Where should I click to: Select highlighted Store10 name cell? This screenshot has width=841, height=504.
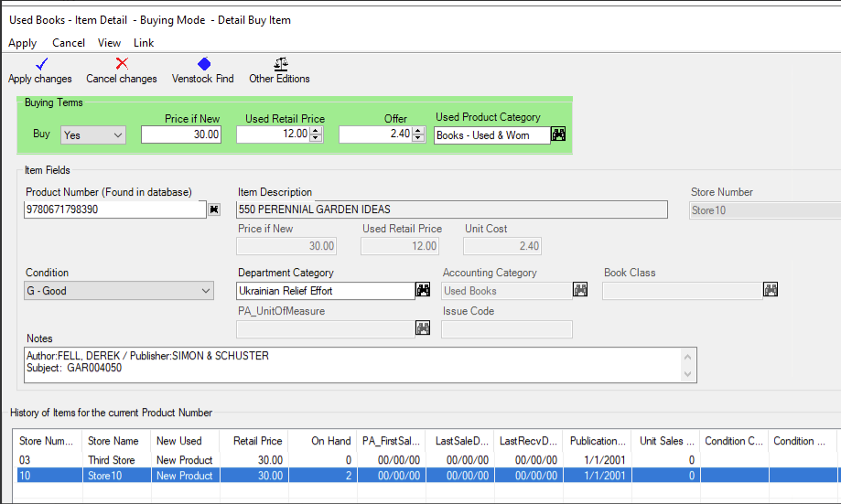116,476
